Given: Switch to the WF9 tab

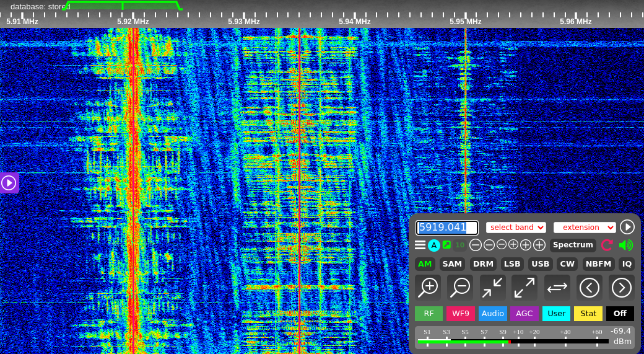Looking at the screenshot, I should click(x=461, y=314).
